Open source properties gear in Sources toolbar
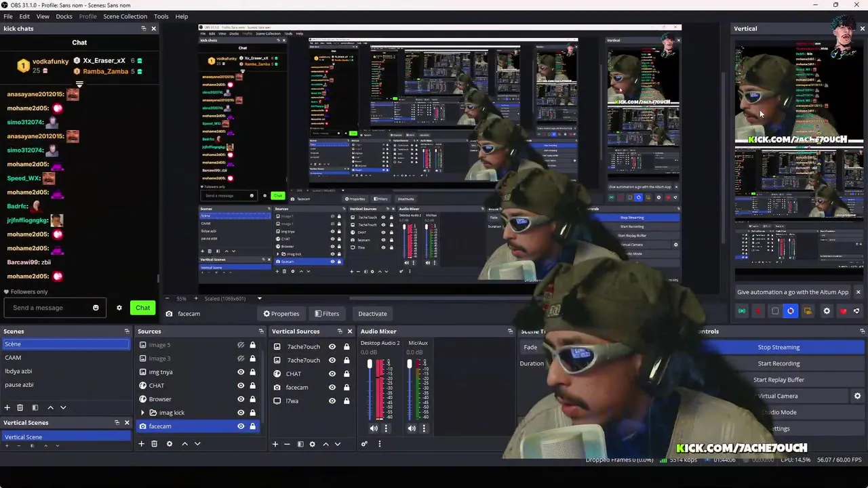Image resolution: width=868 pixels, height=488 pixels. (170, 444)
